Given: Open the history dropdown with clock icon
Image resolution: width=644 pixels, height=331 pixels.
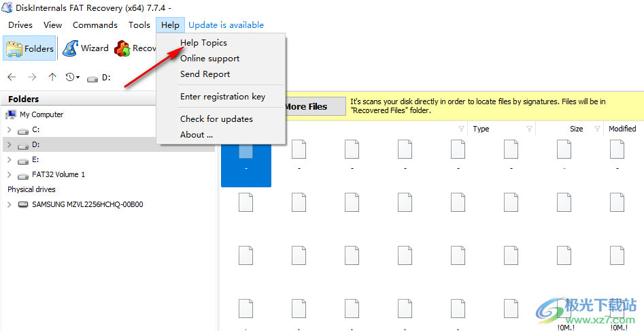Looking at the screenshot, I should pos(73,78).
